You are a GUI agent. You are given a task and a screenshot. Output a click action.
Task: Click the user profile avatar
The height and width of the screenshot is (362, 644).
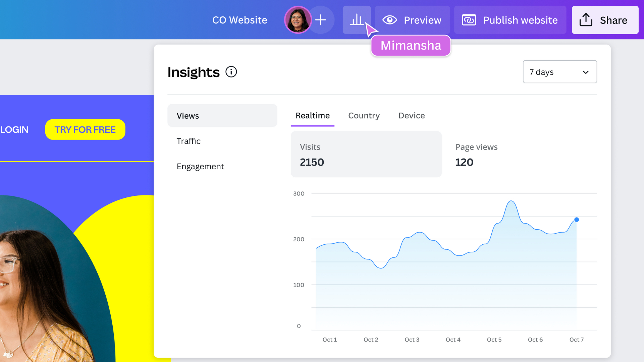coord(298,20)
